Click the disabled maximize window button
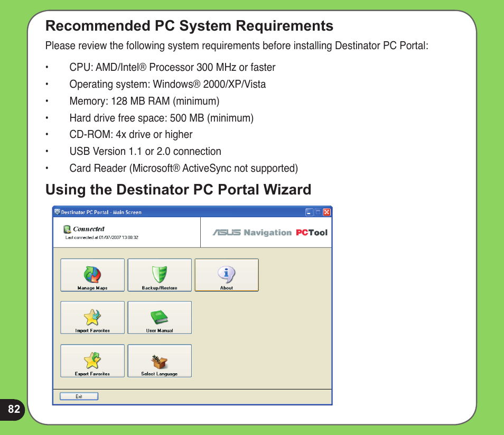The image size is (504, 435). (x=318, y=212)
